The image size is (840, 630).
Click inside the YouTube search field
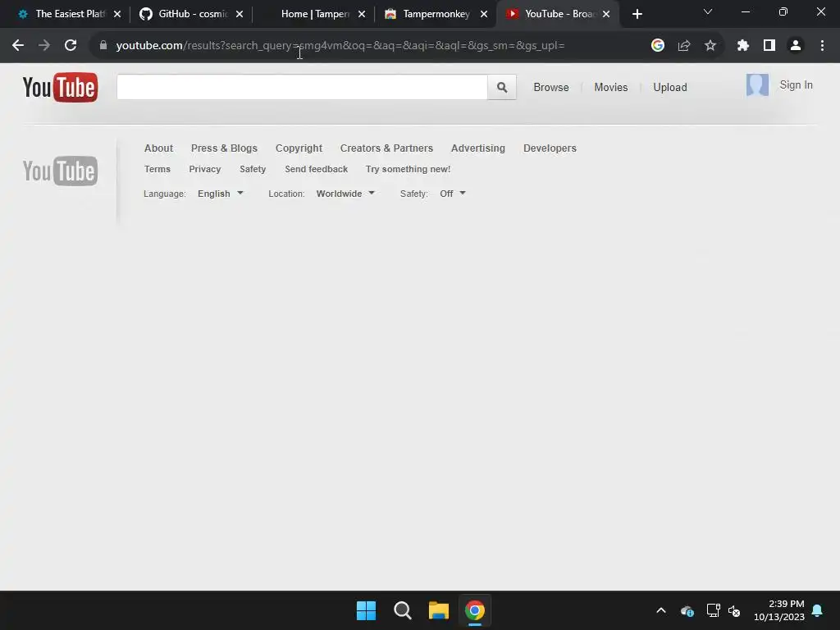pos(302,87)
